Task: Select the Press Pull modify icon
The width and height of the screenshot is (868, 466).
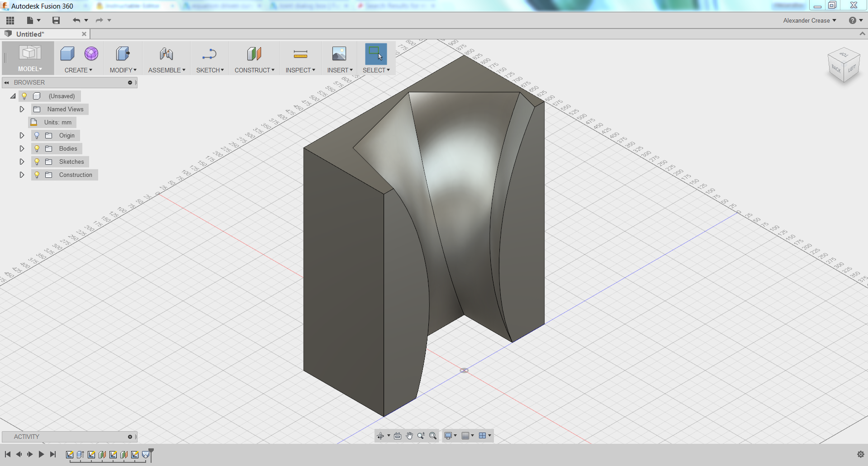Action: (x=123, y=54)
